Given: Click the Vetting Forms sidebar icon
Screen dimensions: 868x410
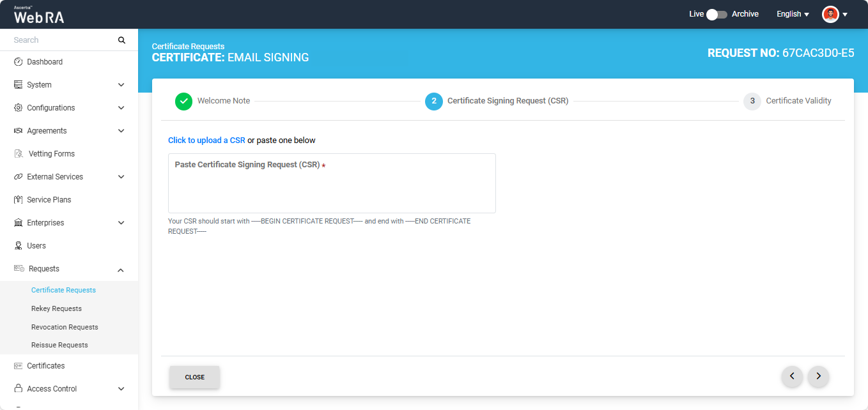Looking at the screenshot, I should (x=19, y=154).
